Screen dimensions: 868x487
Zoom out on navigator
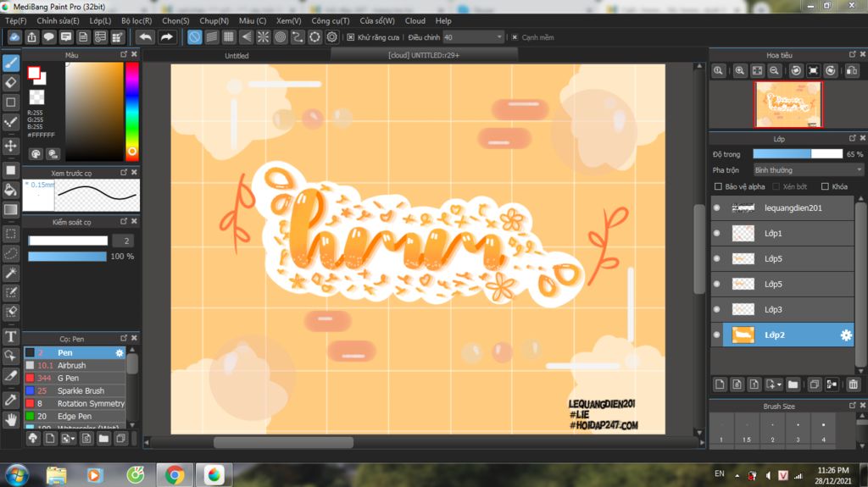[774, 71]
